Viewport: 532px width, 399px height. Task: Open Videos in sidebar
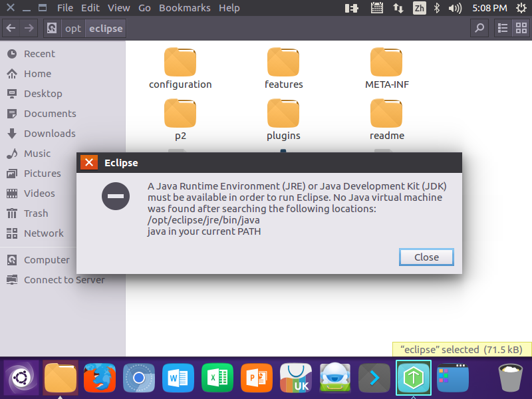pyautogui.click(x=38, y=194)
